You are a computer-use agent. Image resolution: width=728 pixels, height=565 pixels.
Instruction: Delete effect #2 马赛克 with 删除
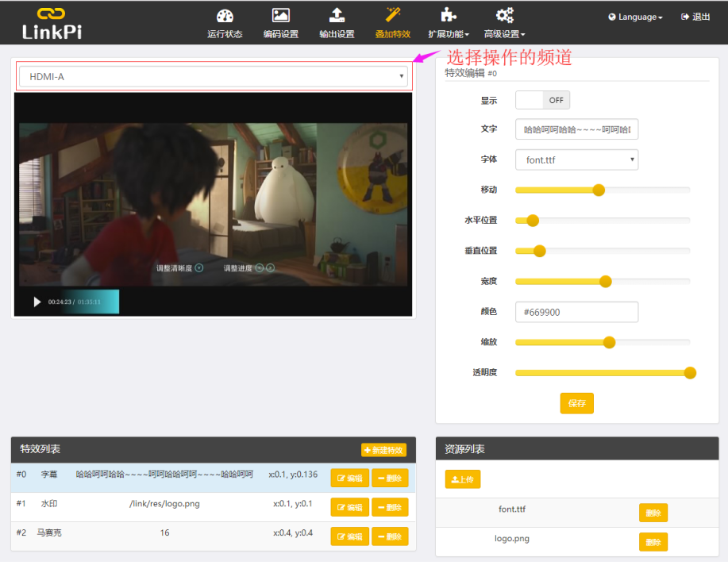pyautogui.click(x=390, y=536)
